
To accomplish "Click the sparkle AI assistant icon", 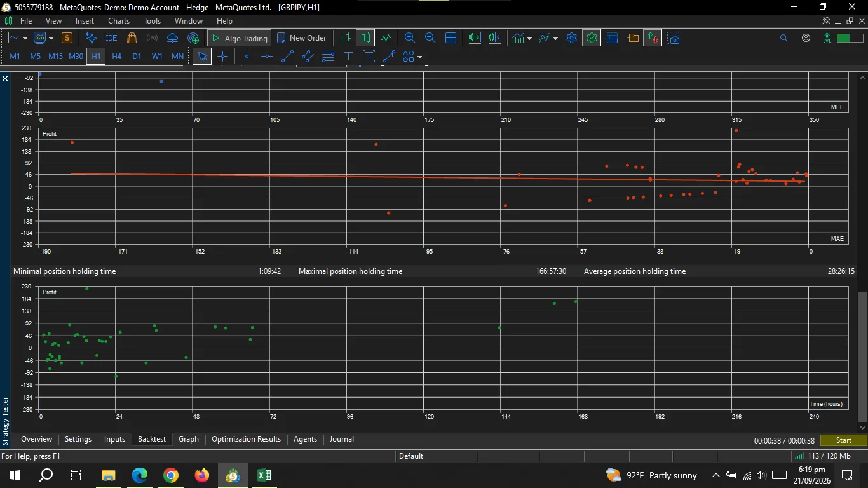I will [x=91, y=38].
